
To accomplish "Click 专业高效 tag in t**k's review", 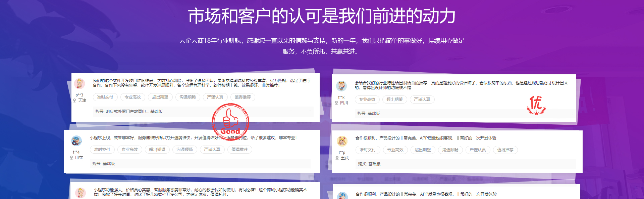I will coord(367,99).
